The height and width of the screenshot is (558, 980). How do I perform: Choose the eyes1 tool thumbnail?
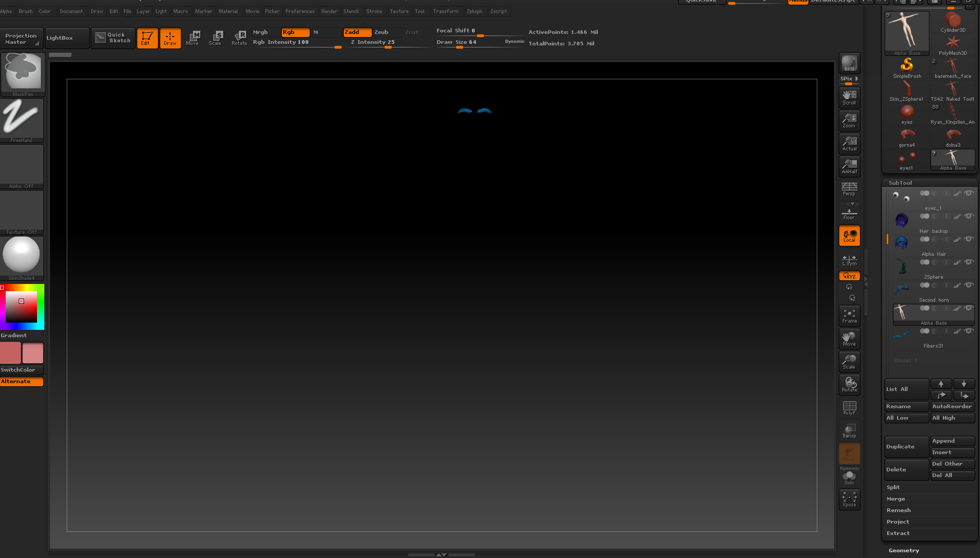click(x=907, y=160)
